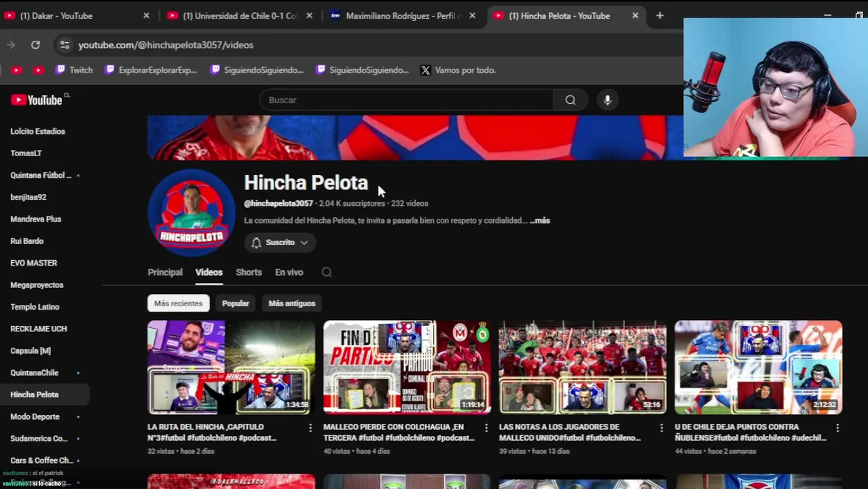Open options menu for La Ruta del Hincha video

point(310,428)
